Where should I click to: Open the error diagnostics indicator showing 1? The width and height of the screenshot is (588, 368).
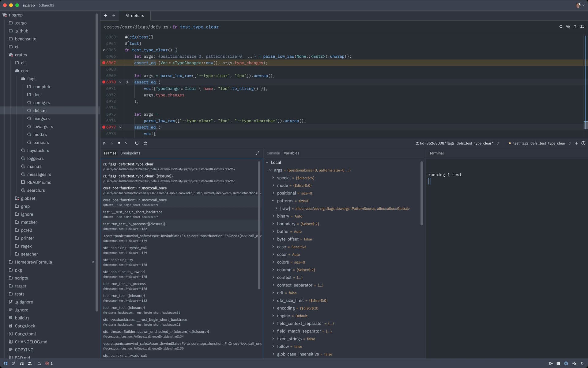tap(49, 363)
